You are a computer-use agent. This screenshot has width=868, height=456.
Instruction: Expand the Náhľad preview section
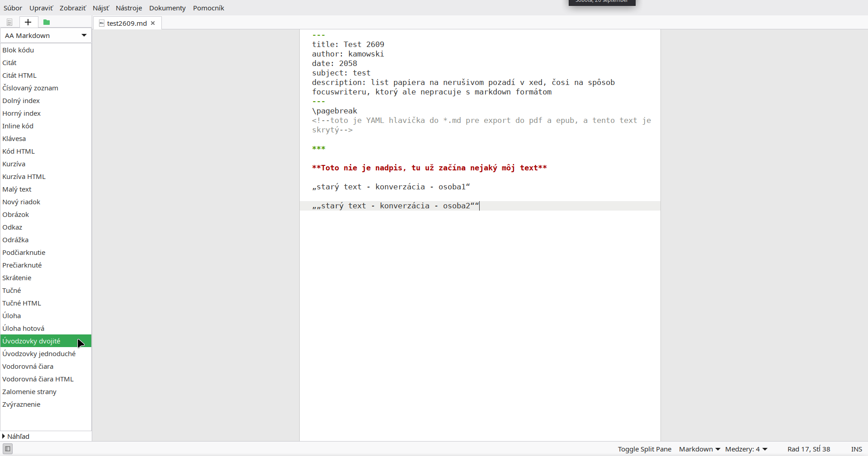click(x=16, y=436)
